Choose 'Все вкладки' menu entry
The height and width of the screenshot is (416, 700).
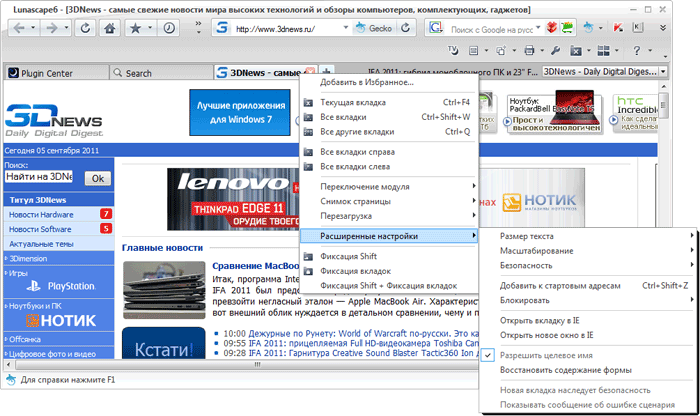tap(389, 117)
